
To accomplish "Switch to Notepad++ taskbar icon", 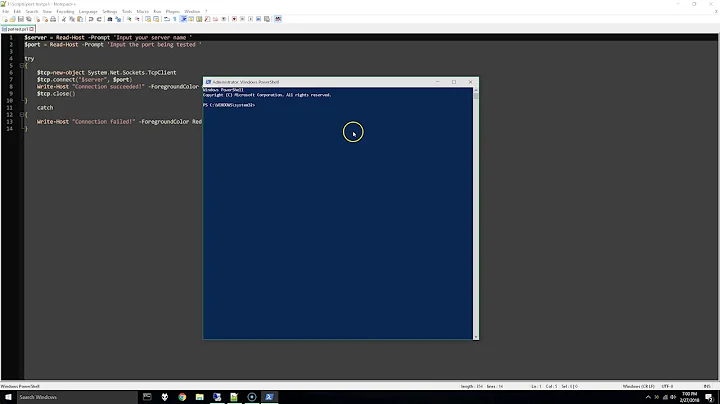I will coord(234,397).
